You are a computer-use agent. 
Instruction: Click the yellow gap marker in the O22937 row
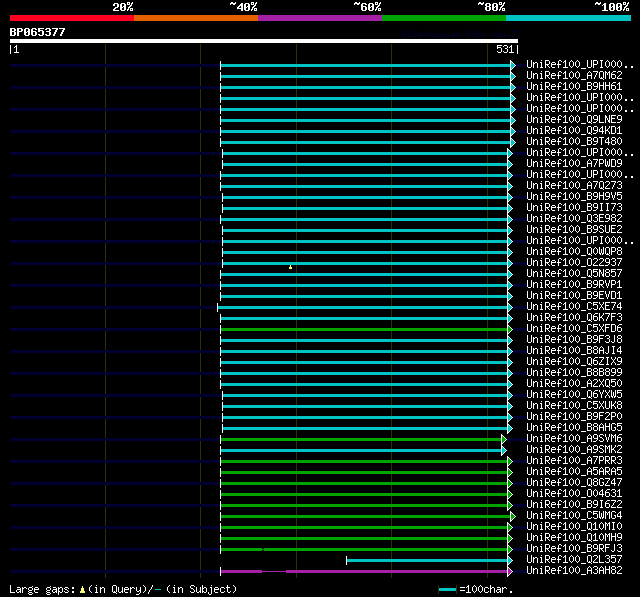point(290,266)
